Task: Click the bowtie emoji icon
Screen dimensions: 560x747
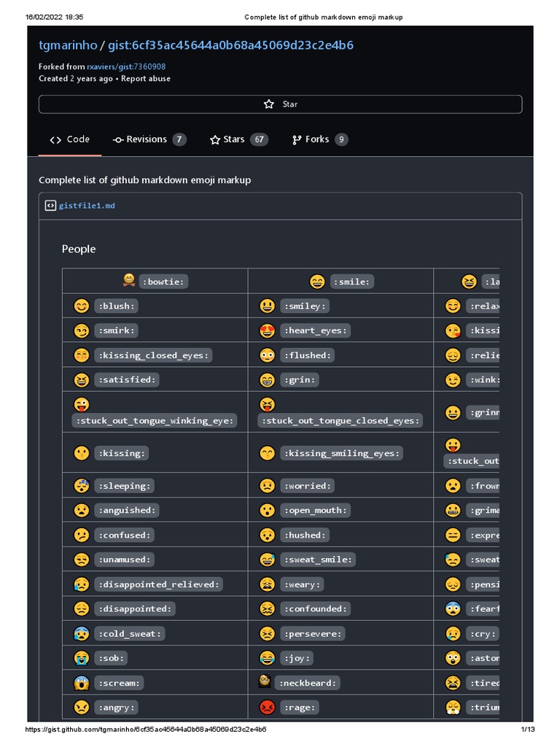Action: [129, 281]
